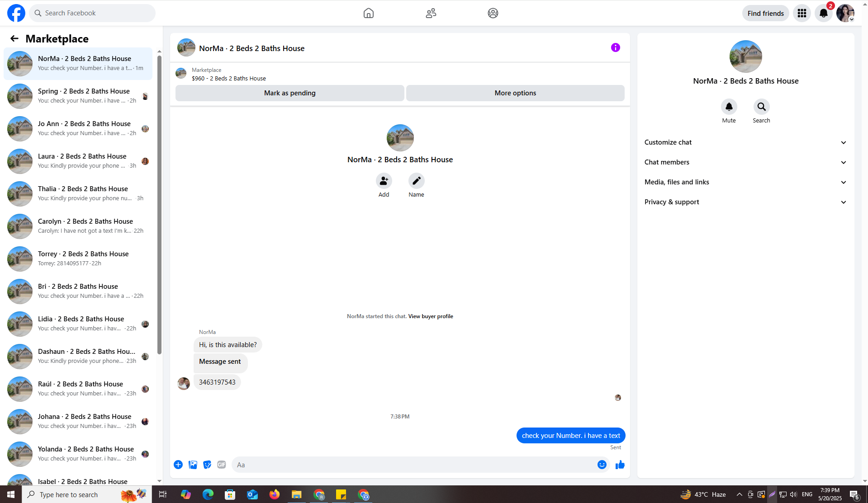Expand Customize chat section
Image resolution: width=868 pixels, height=503 pixels.
click(x=745, y=142)
